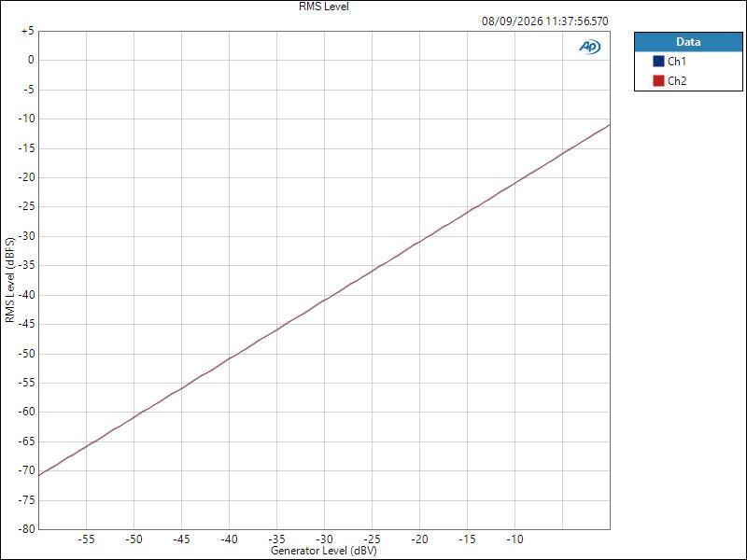Click the Ch1 blue color swatch
This screenshot has height=560, width=747.
tap(658, 62)
